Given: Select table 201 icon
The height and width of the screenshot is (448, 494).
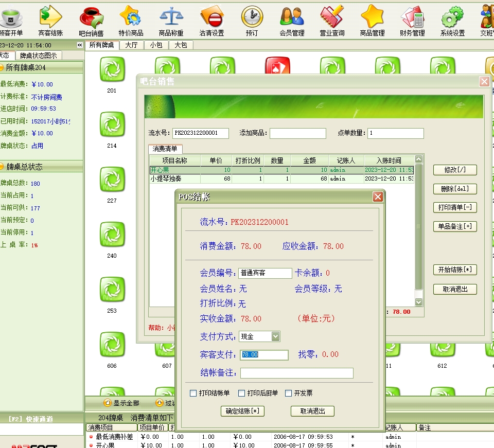Looking at the screenshot, I should [112, 69].
